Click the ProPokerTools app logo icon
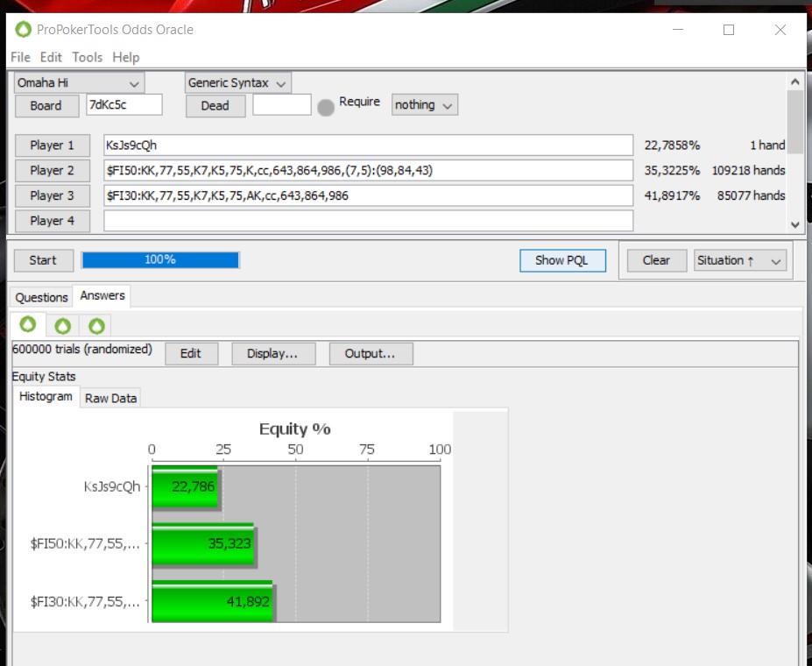Image resolution: width=812 pixels, height=666 pixels. coord(23,30)
